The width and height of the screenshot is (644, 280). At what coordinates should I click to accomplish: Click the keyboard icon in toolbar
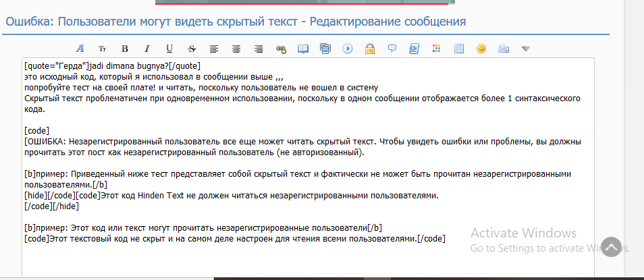click(x=504, y=49)
